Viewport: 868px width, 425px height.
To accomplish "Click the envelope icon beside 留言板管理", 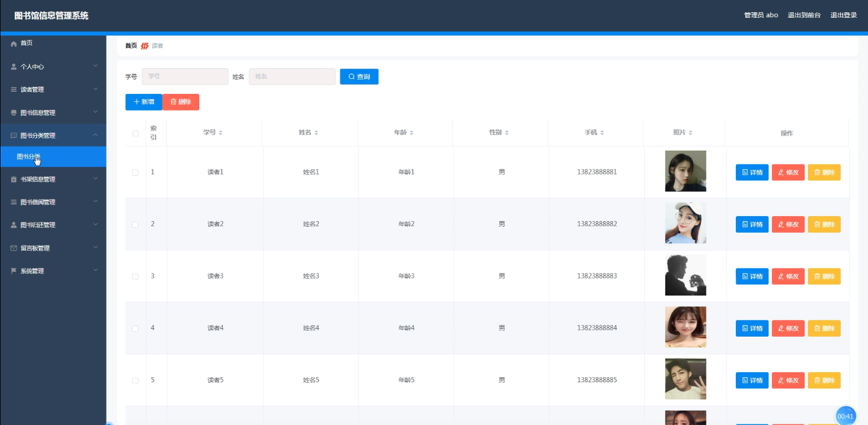I will tap(14, 248).
